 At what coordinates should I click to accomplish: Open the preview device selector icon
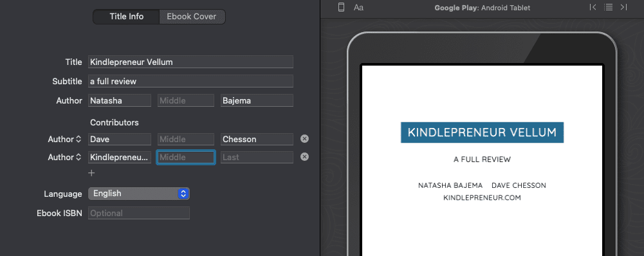tap(341, 7)
